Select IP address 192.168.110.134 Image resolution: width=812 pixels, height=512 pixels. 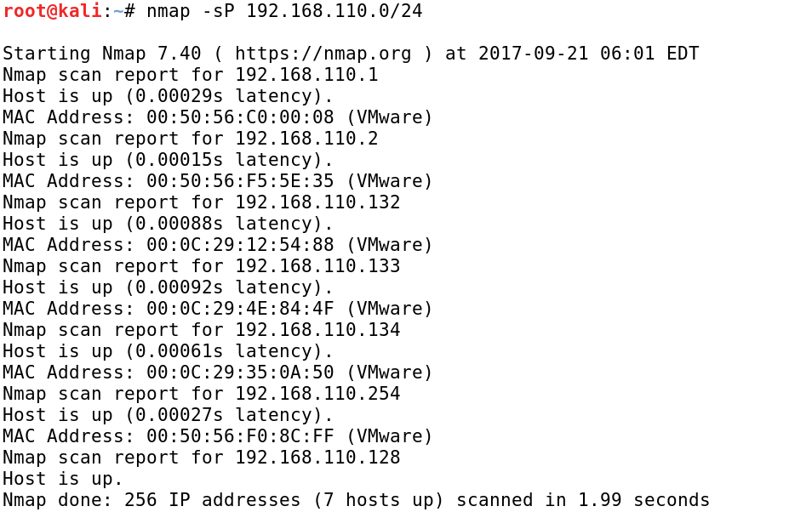(317, 330)
